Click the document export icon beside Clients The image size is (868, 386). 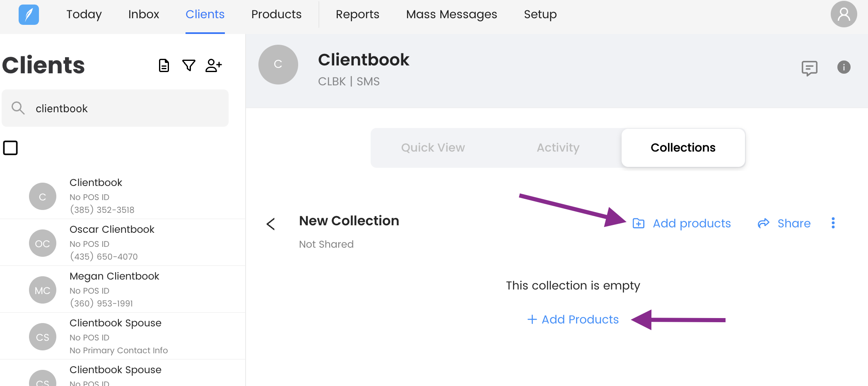tap(164, 65)
